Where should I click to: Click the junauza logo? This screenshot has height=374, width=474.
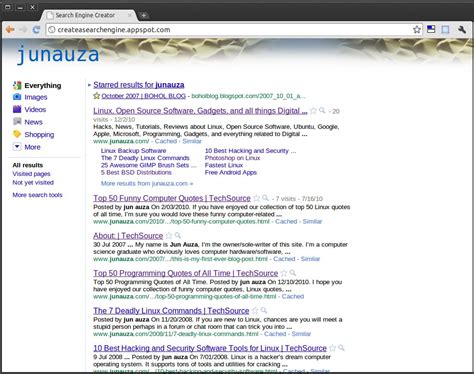tap(58, 55)
